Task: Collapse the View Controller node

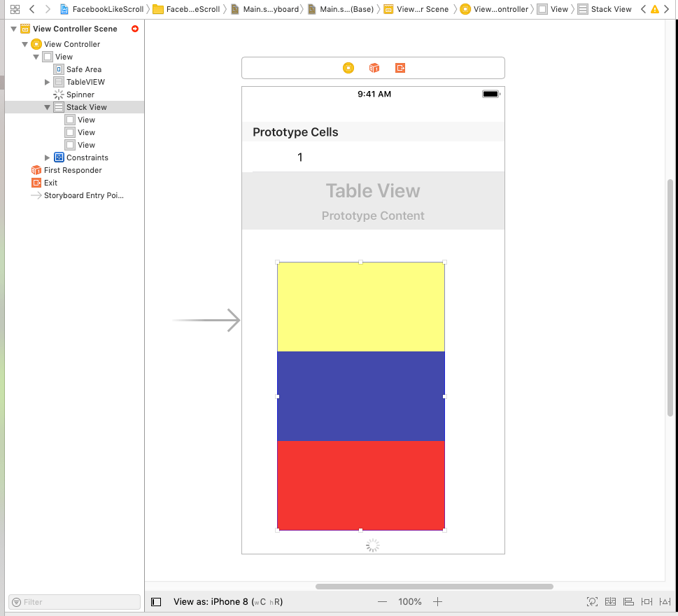Action: coord(25,44)
